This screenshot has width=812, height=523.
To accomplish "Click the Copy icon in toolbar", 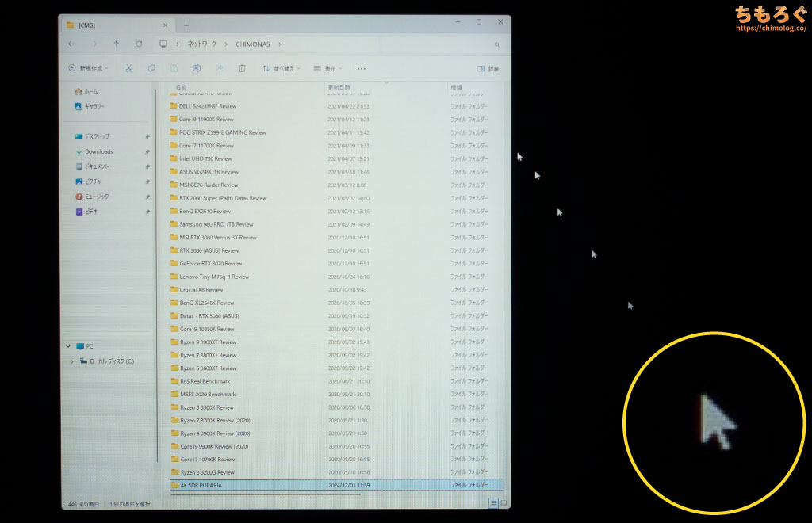I will coord(151,68).
